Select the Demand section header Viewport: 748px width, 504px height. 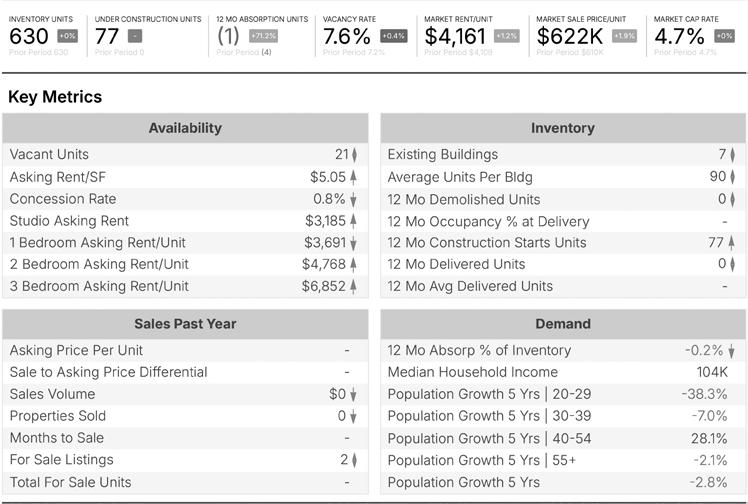[x=563, y=324]
